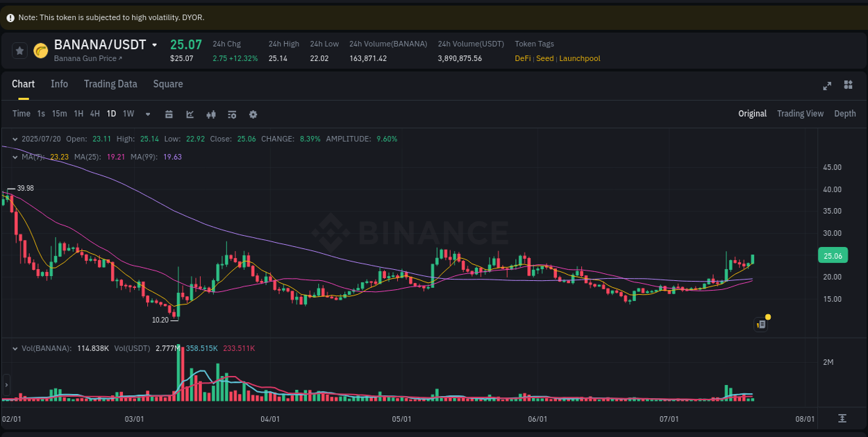Select the 1W time interval
The width and height of the screenshot is (868, 437).
pyautogui.click(x=128, y=114)
